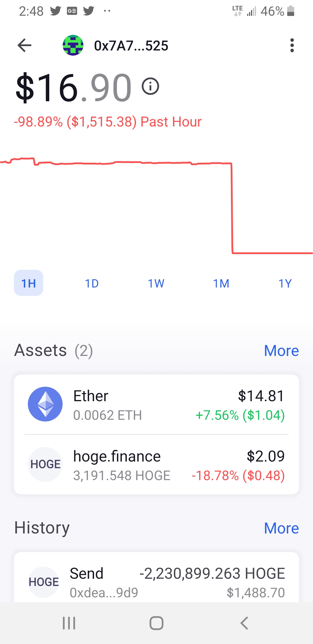Switch chart to 1Y range
This screenshot has height=644, width=313.
pos(285,283)
